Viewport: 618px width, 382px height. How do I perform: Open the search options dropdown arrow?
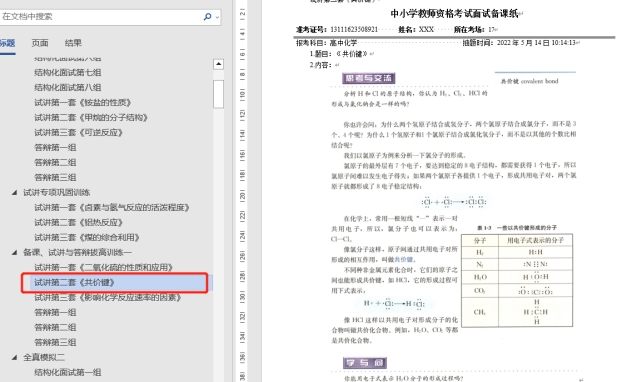coord(217,17)
